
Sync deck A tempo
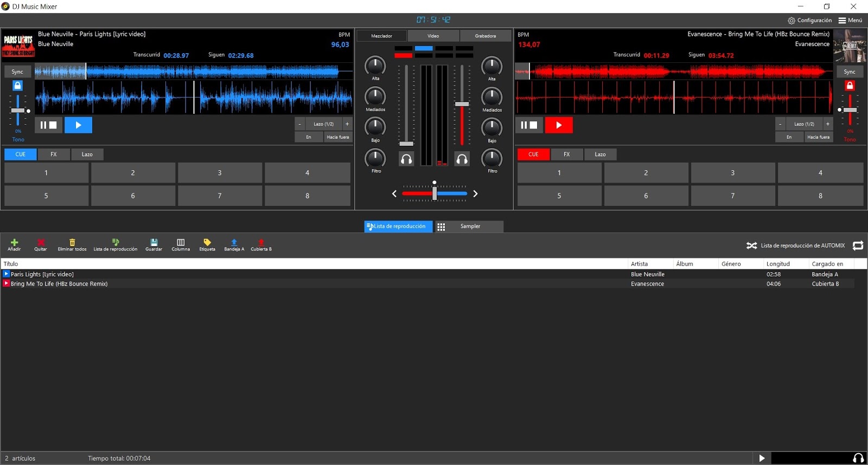pyautogui.click(x=17, y=72)
